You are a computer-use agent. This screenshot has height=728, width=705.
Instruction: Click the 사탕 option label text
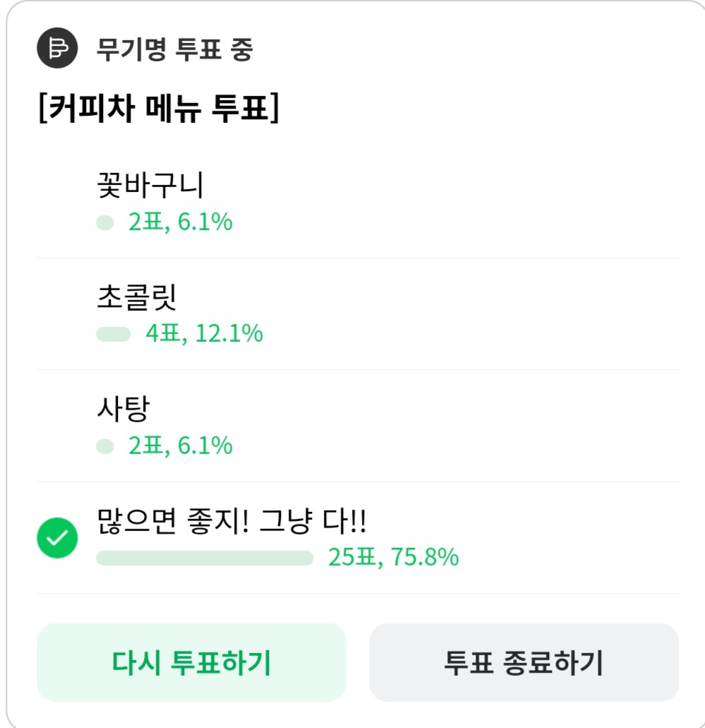pyautogui.click(x=123, y=410)
